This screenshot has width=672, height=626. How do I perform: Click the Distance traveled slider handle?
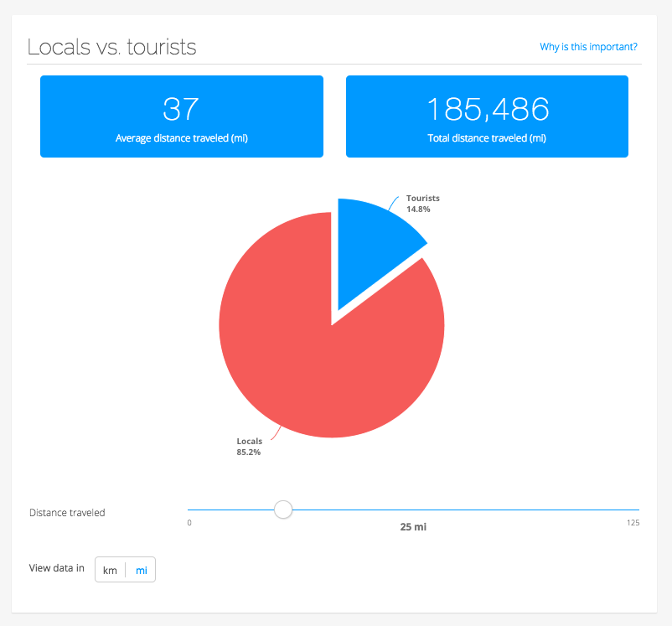pos(283,509)
